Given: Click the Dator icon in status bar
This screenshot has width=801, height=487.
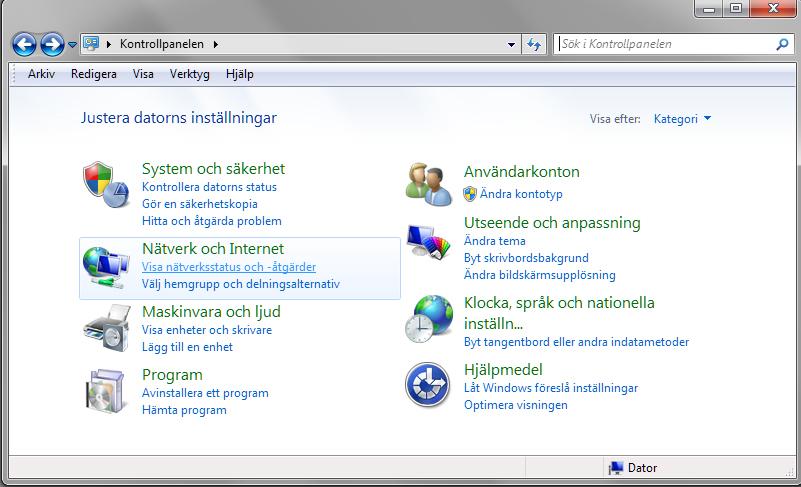Looking at the screenshot, I should (616, 468).
